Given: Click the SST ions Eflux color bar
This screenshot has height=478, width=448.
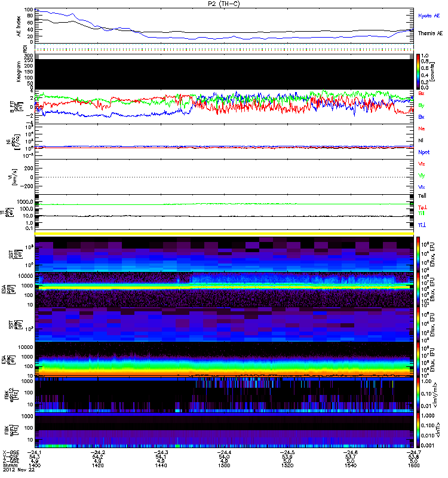Looking at the screenshot, I should click(418, 255).
